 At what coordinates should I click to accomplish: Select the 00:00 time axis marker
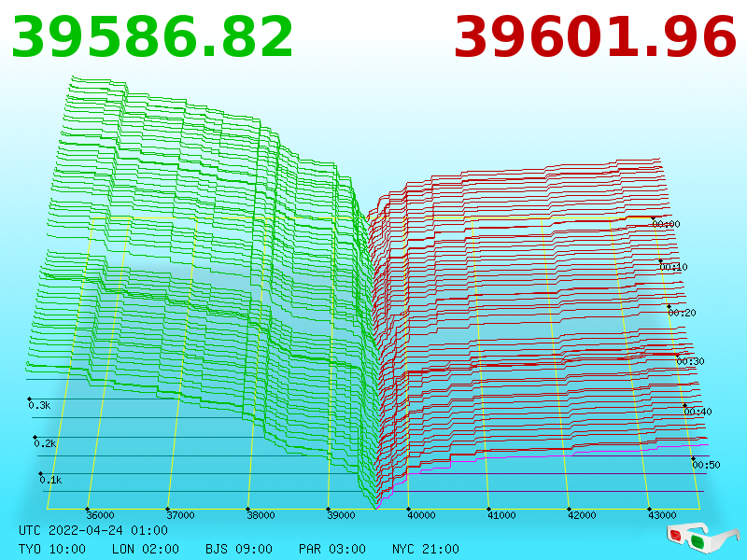pyautogui.click(x=666, y=224)
